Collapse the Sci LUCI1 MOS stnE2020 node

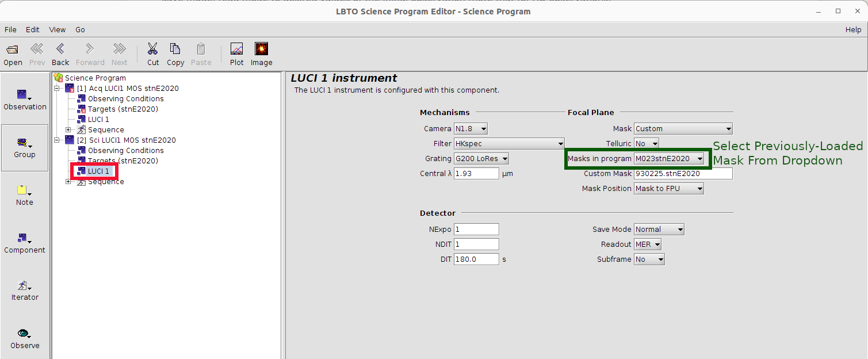coord(57,140)
